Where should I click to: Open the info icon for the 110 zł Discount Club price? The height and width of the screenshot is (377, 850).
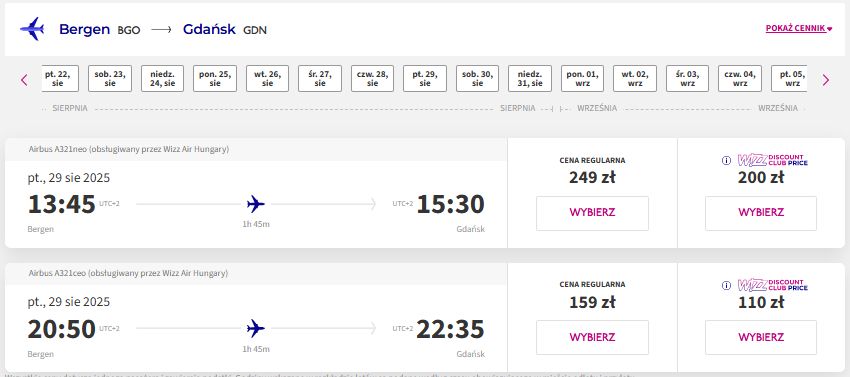coord(726,285)
